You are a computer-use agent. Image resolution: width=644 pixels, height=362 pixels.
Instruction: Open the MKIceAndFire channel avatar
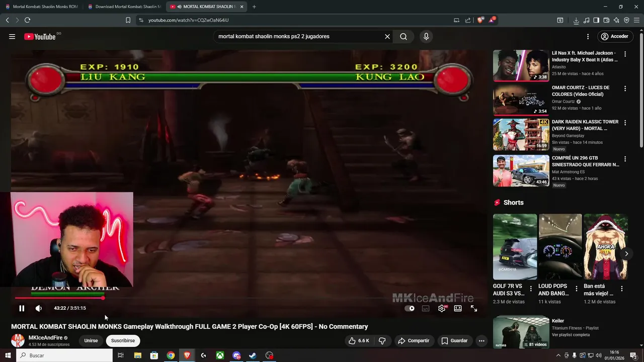[18, 340]
